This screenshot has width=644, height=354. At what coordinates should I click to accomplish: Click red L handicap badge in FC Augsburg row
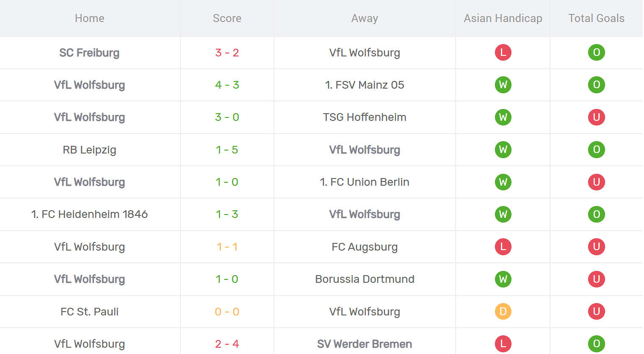(x=503, y=247)
